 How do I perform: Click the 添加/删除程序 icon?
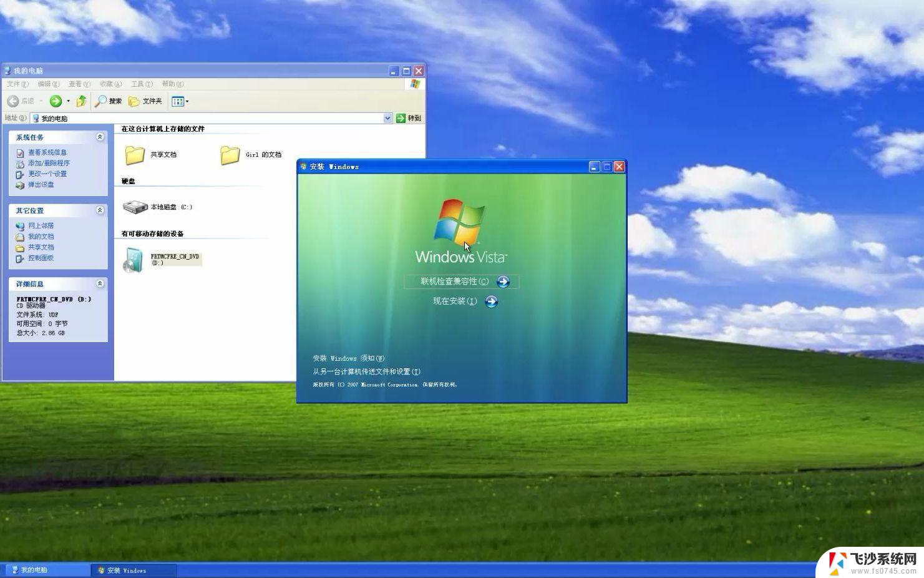pos(20,164)
